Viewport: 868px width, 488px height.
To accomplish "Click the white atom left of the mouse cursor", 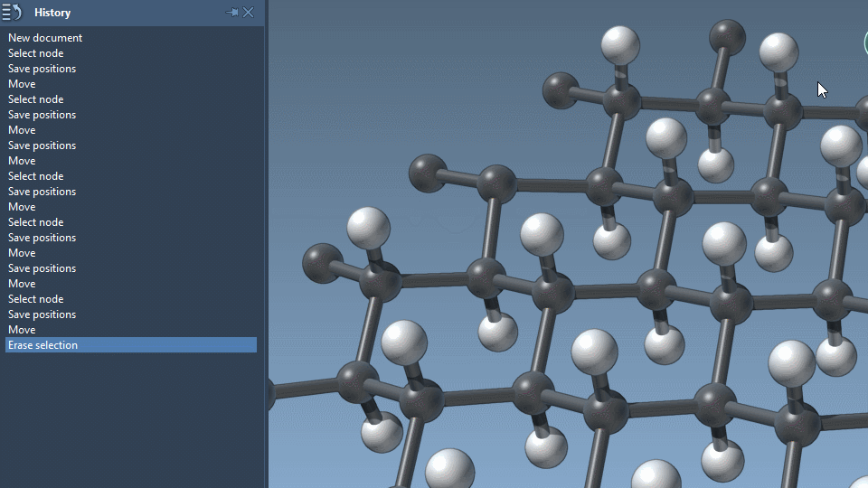I will point(778,52).
